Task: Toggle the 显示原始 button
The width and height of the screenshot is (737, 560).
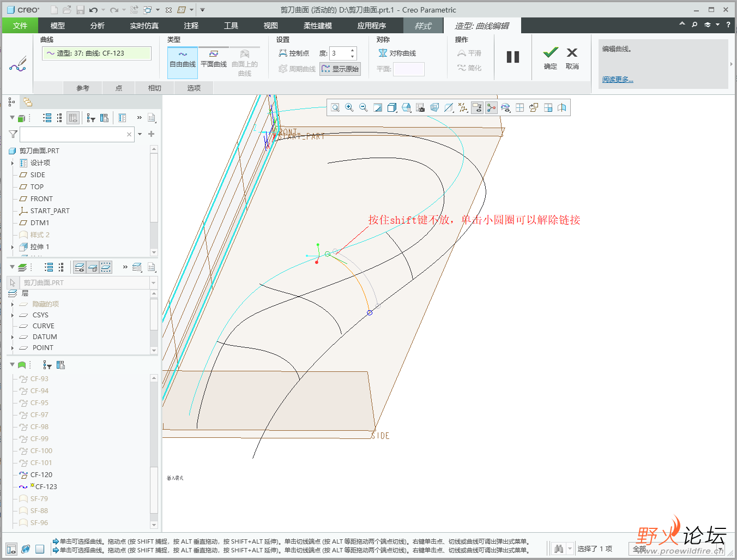Action: coord(340,69)
